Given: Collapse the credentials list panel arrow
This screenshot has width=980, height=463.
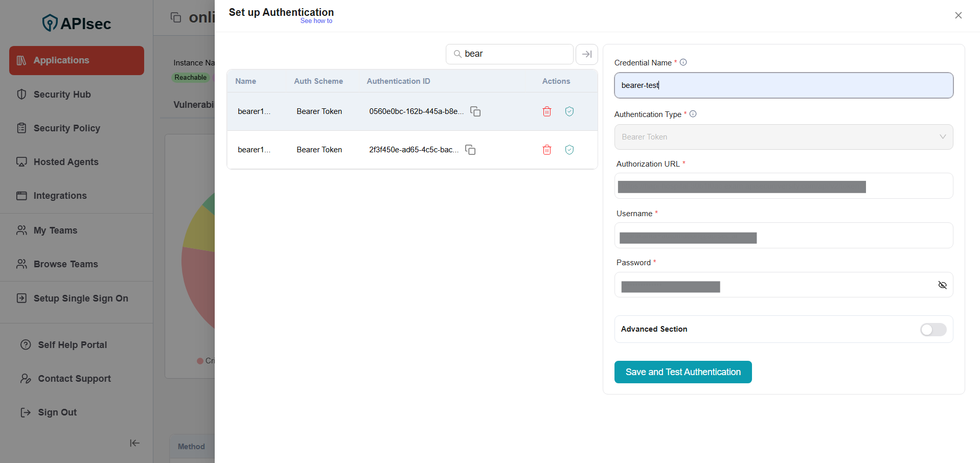Looking at the screenshot, I should click(586, 54).
